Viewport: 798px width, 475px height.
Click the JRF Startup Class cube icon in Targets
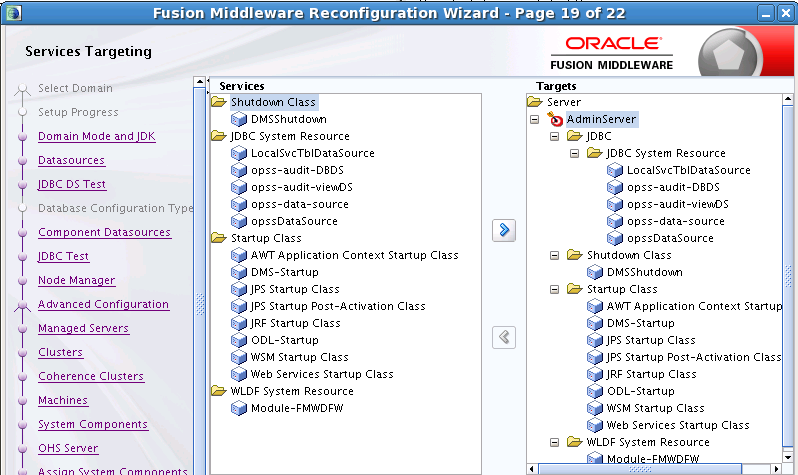(x=595, y=374)
